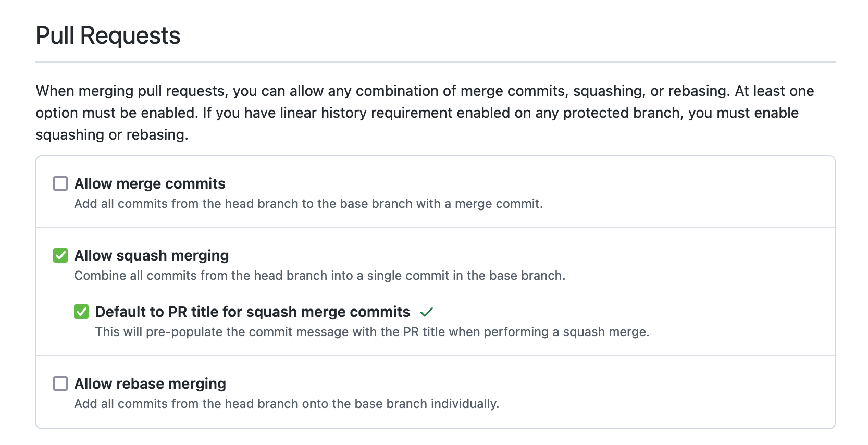The width and height of the screenshot is (868, 445).
Task: Click the Allow rebase merging label text
Action: click(x=150, y=384)
